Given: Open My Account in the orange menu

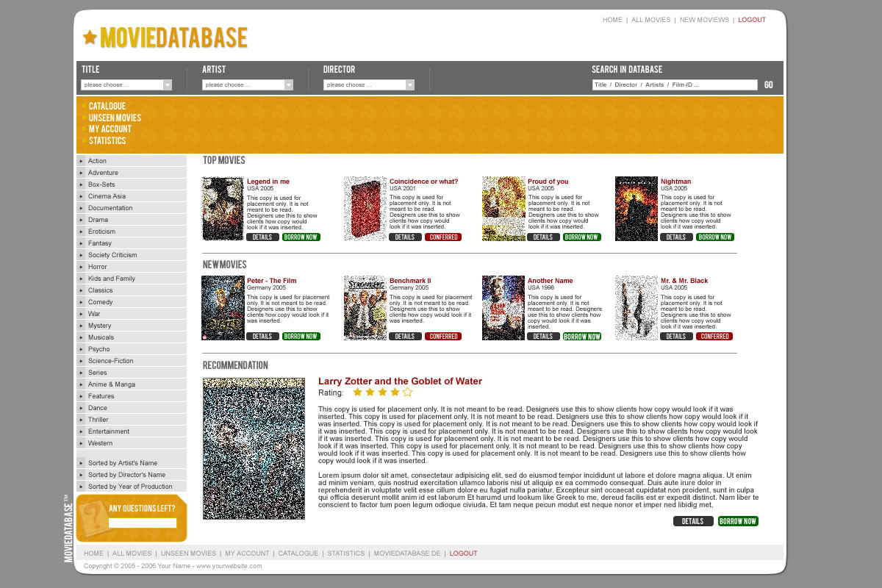Looking at the screenshot, I should pos(110,129).
